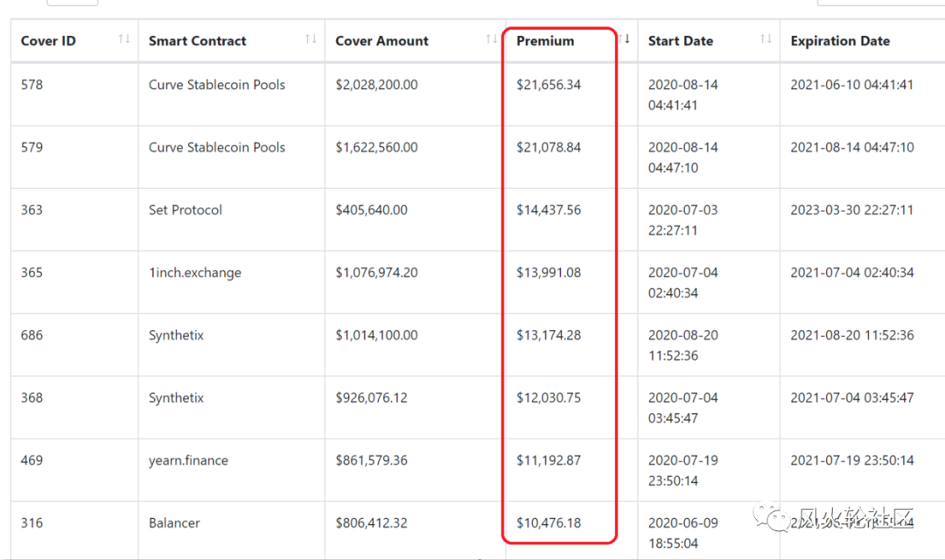Image resolution: width=945 pixels, height=560 pixels.
Task: Click the sort arrows icon beside Smart Contract
Action: pyautogui.click(x=311, y=39)
